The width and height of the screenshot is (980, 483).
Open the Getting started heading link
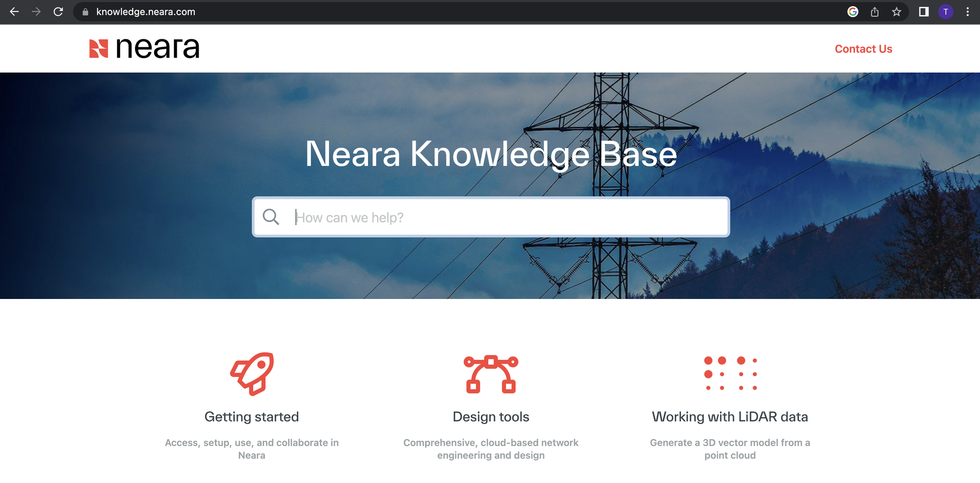pos(252,417)
